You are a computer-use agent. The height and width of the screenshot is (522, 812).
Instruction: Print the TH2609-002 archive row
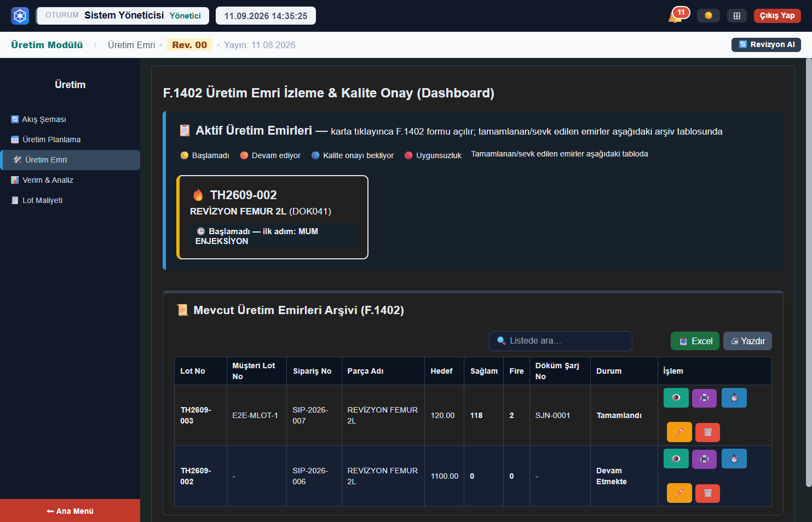coord(705,459)
